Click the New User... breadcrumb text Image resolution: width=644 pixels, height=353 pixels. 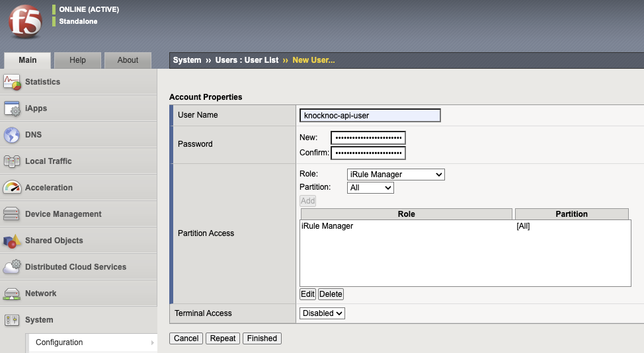(x=313, y=60)
